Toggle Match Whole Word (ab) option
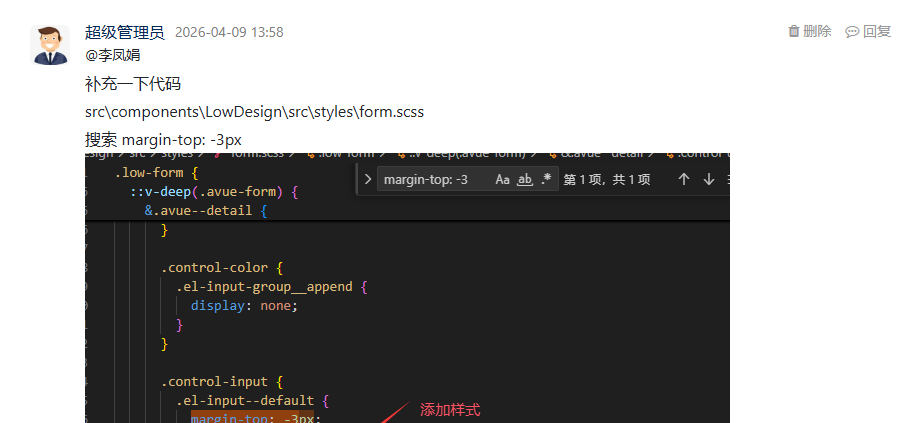Screen dimensions: 907x423 [x=524, y=179]
